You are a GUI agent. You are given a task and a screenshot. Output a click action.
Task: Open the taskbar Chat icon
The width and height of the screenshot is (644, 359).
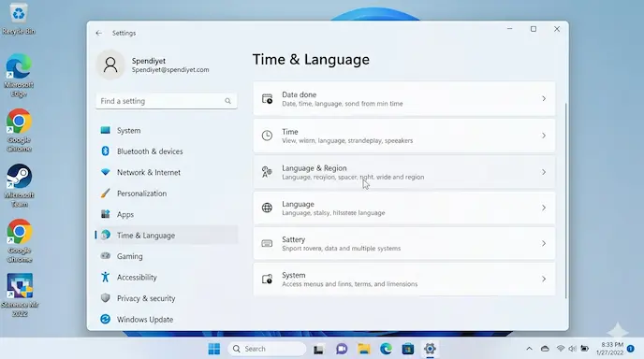point(342,349)
